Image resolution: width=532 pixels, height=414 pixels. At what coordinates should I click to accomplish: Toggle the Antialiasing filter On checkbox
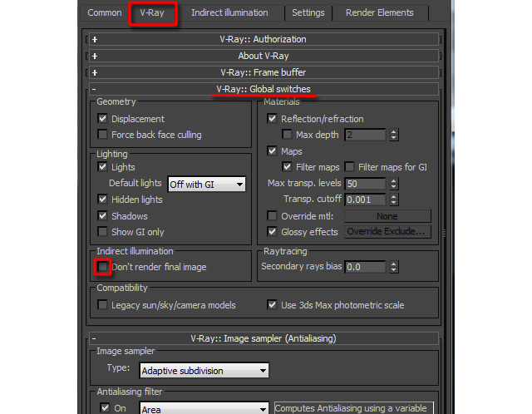pyautogui.click(x=106, y=407)
